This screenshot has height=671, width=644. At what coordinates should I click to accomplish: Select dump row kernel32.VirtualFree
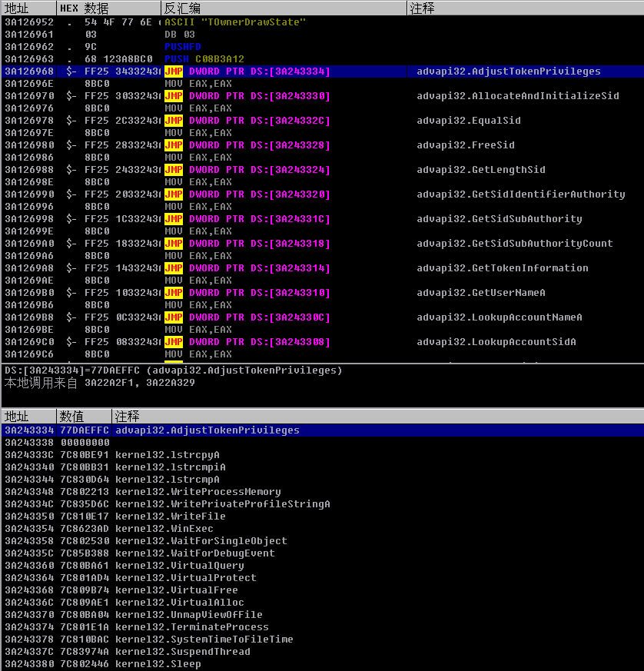click(x=323, y=590)
